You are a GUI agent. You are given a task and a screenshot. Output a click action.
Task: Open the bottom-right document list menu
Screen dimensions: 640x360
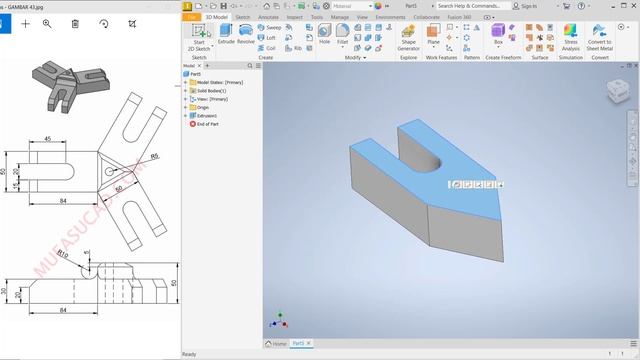pyautogui.click(x=633, y=344)
